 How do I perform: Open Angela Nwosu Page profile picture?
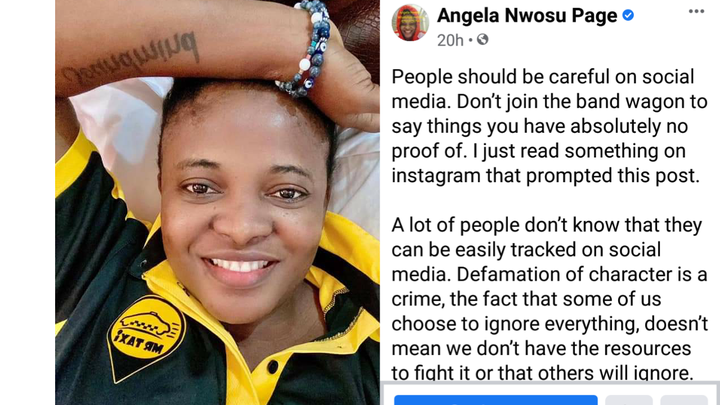tap(410, 23)
